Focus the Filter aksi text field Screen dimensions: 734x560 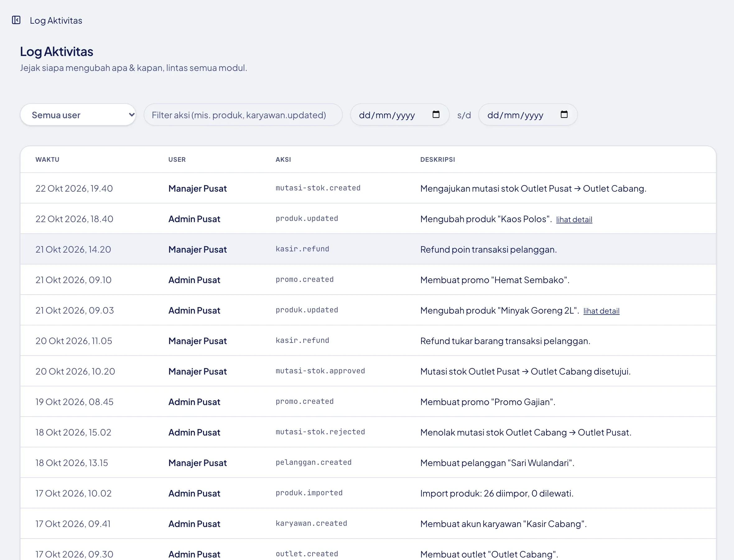[x=243, y=115]
